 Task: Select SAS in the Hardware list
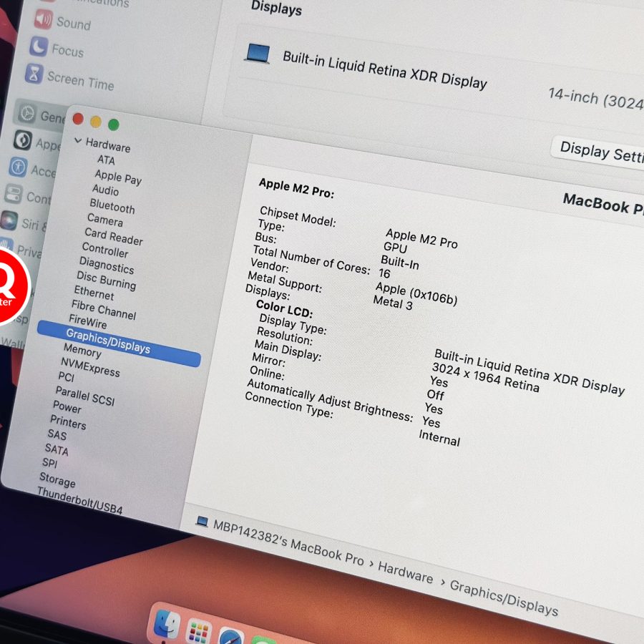57,434
